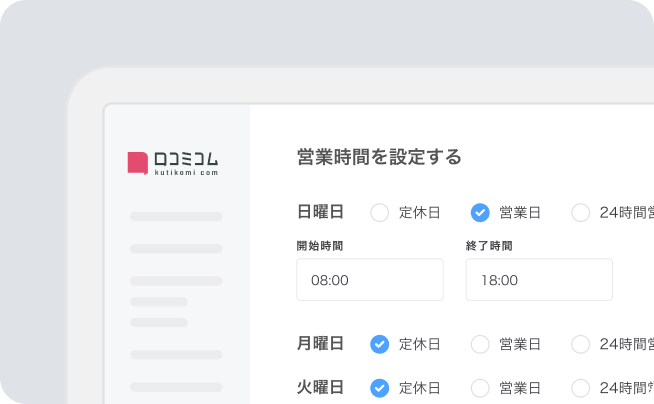Select 24時間営業 option for 日曜日
Screen dimensions: 654x404
pyautogui.click(x=581, y=213)
